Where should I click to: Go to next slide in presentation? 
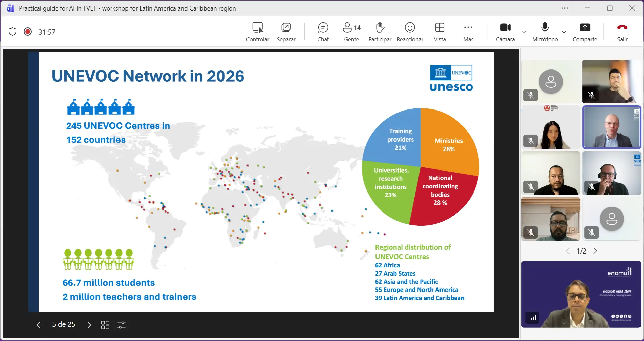(x=89, y=325)
